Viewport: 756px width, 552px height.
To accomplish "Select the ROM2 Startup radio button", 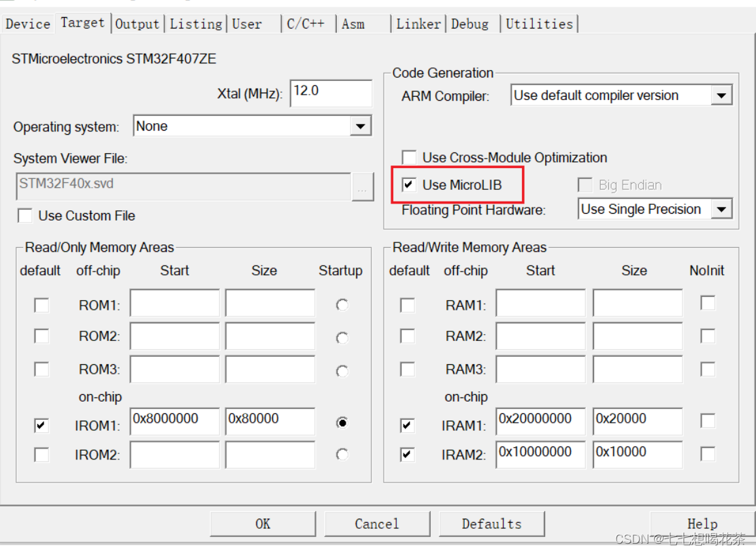I will pos(342,338).
